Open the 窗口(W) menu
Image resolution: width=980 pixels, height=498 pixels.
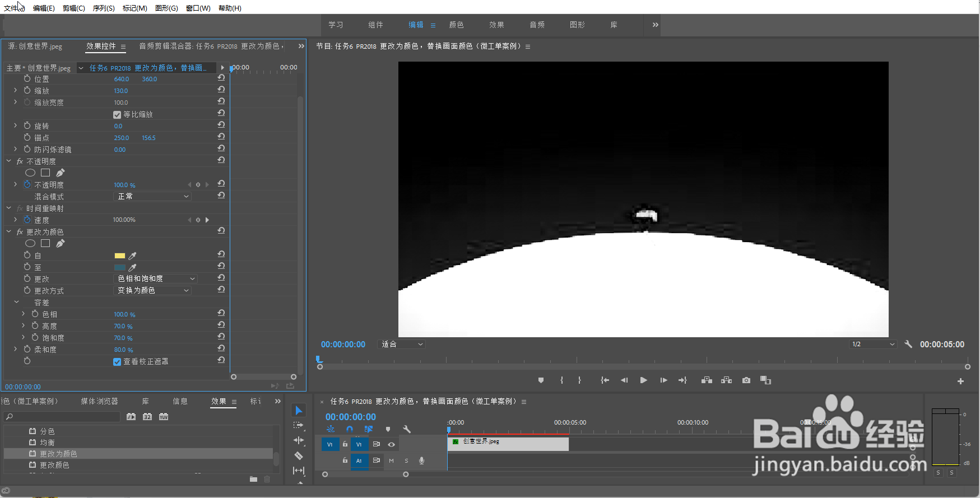198,8
